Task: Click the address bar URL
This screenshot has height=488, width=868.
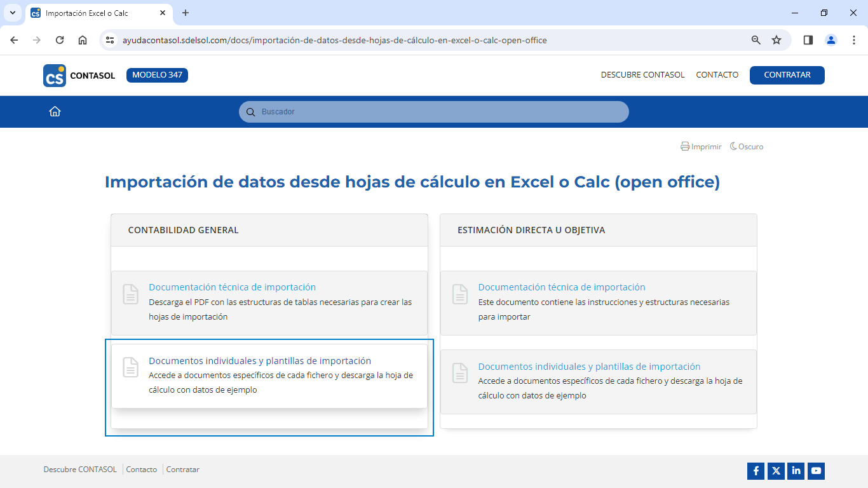Action: [335, 40]
